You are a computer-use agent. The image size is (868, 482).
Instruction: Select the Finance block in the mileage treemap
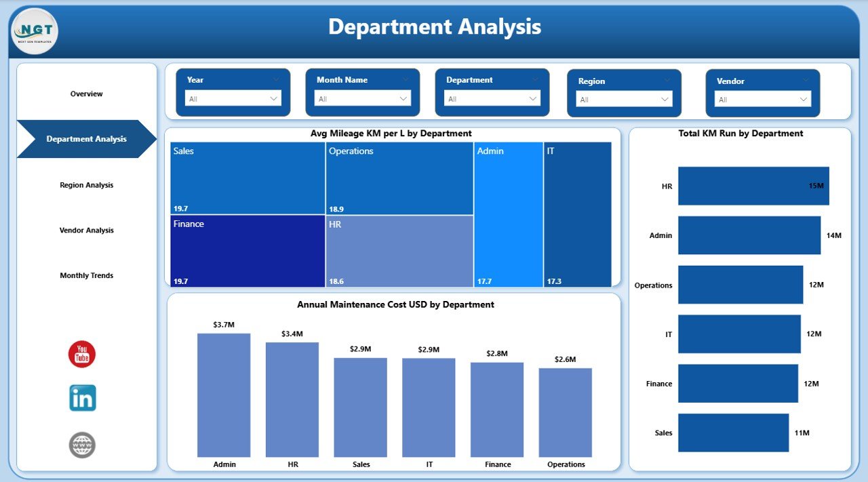click(247, 249)
